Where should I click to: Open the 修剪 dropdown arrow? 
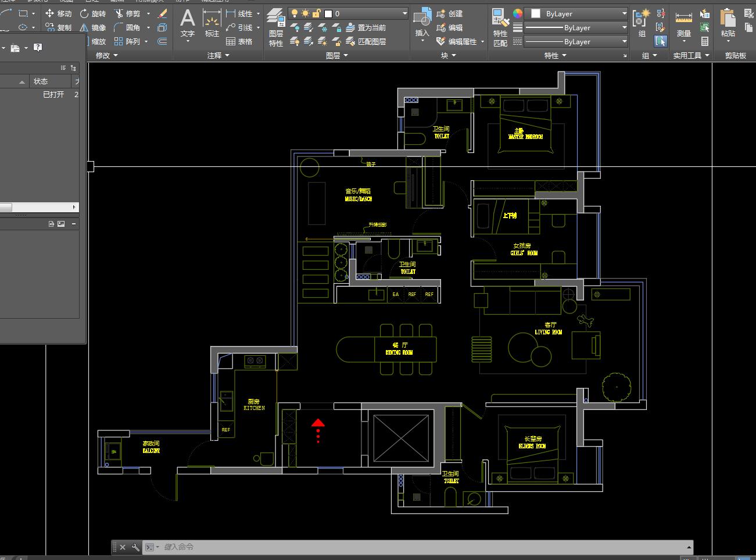pos(148,13)
